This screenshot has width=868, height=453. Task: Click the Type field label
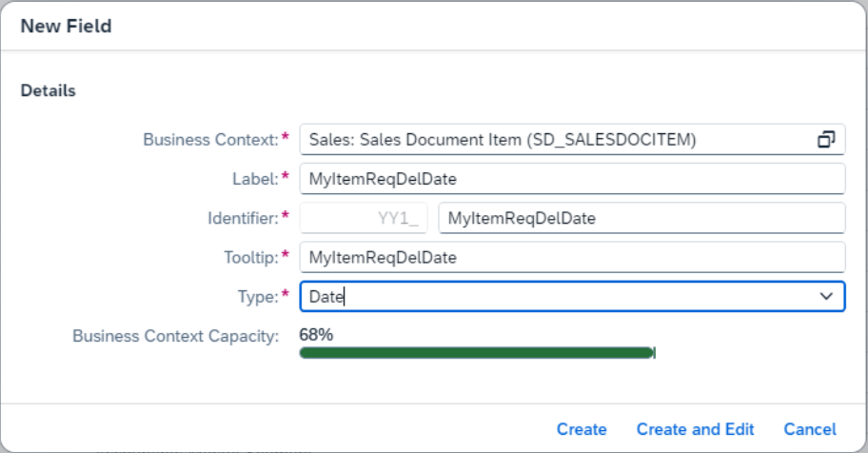pyautogui.click(x=259, y=297)
